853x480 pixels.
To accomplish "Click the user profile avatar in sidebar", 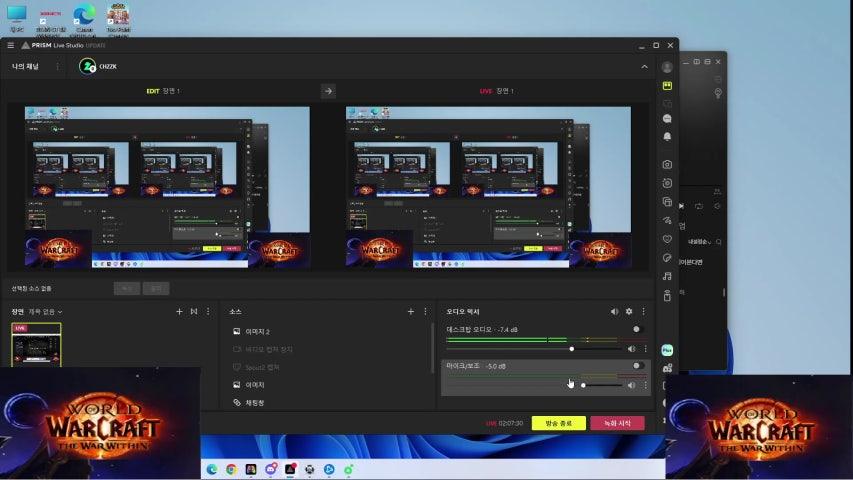I will 667,67.
